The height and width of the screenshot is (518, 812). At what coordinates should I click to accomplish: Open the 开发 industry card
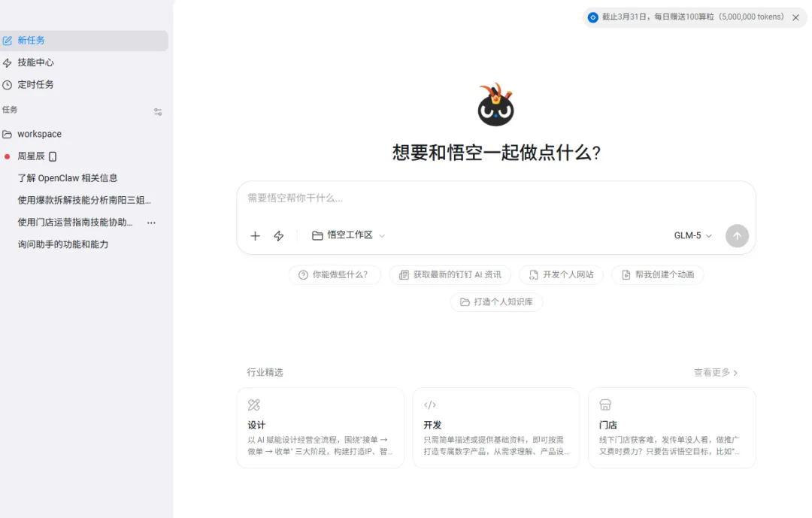point(496,428)
